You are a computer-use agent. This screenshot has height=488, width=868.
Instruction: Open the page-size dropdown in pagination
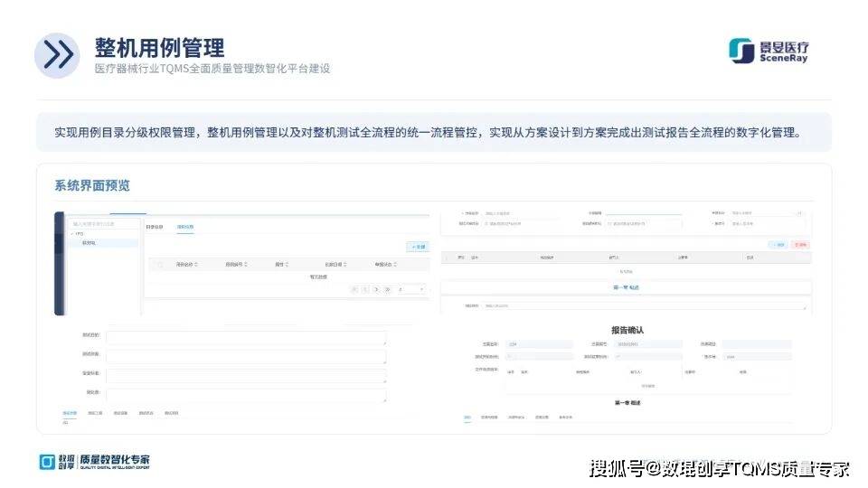pyautogui.click(x=411, y=289)
